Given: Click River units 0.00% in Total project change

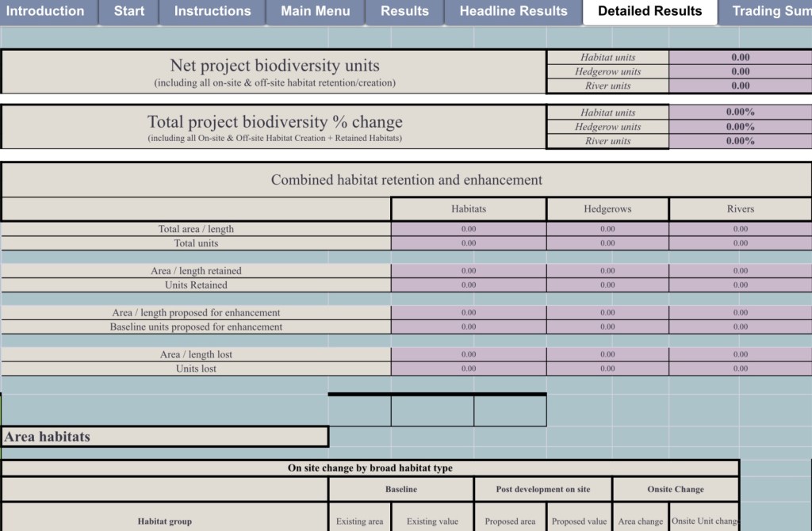Looking at the screenshot, I should coord(740,141).
